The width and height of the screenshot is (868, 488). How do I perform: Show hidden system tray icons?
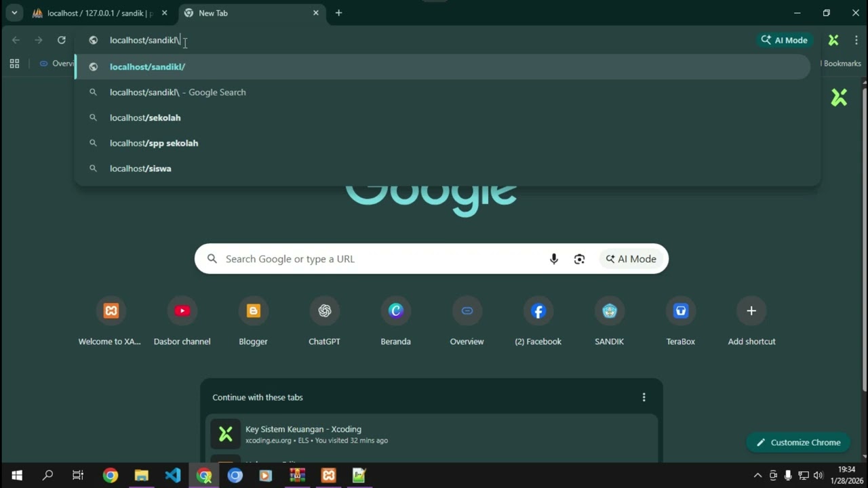pyautogui.click(x=757, y=475)
